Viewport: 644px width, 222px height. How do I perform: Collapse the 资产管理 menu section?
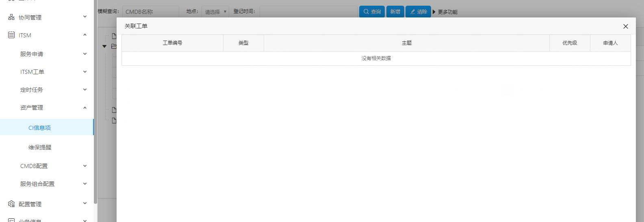tap(85, 108)
